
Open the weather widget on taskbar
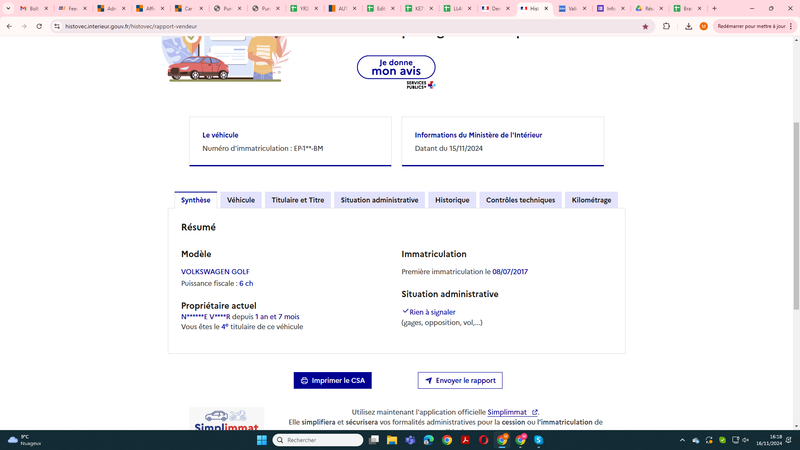pyautogui.click(x=24, y=440)
